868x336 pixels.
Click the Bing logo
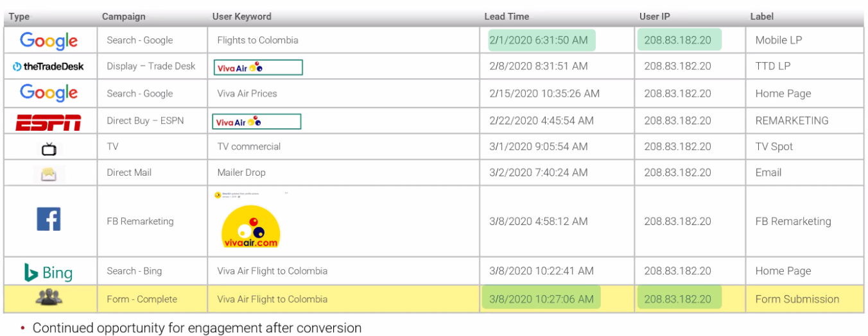coord(49,273)
